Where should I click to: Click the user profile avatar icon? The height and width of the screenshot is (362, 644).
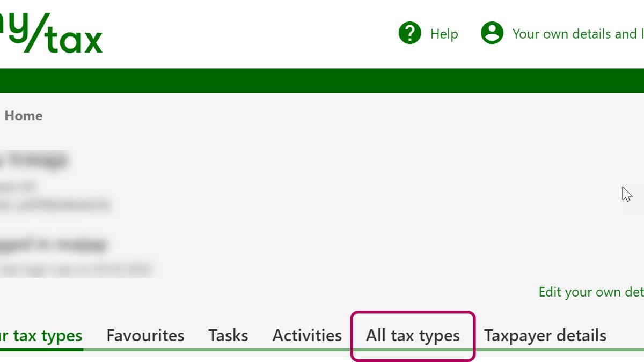(x=492, y=33)
